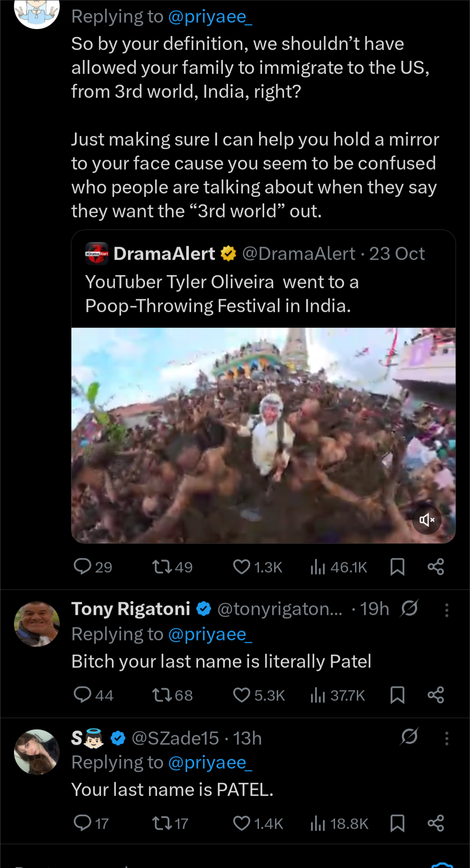Open @priyaee_ mention in the top reply

pyautogui.click(x=210, y=17)
